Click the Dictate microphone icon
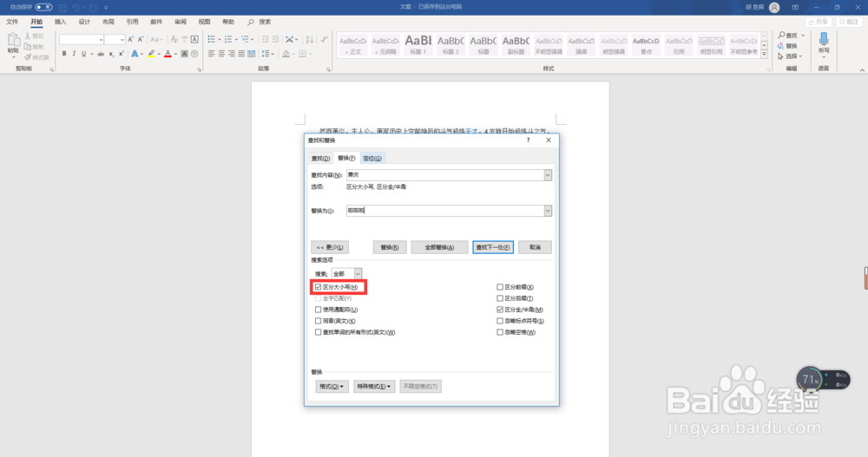This screenshot has height=457, width=868. point(824,39)
